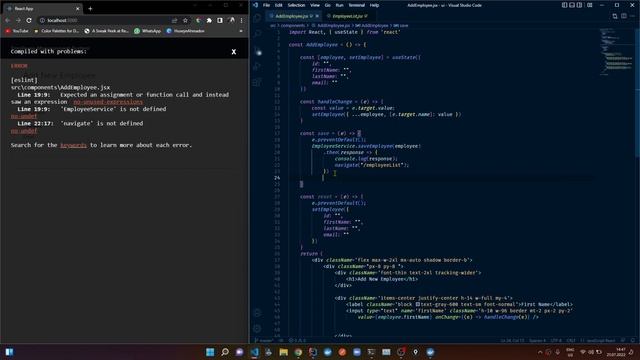Screen dimensions: 640x360
Task: Toggle Chrome side panel icon
Action: pos(220,20)
